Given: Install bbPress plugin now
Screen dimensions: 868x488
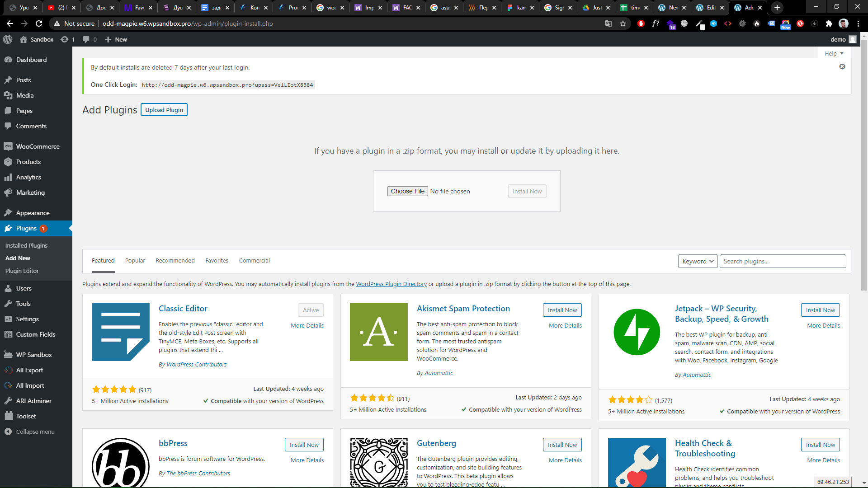Looking at the screenshot, I should [304, 445].
